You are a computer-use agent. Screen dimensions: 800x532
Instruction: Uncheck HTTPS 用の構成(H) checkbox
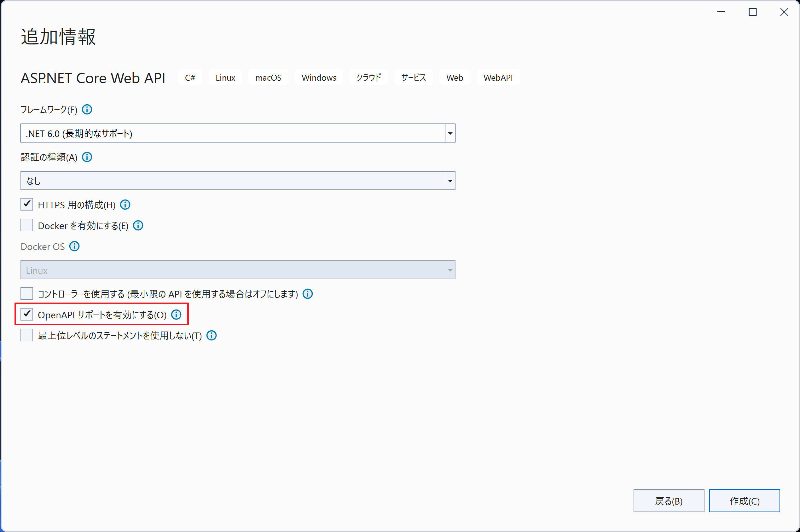(x=27, y=204)
